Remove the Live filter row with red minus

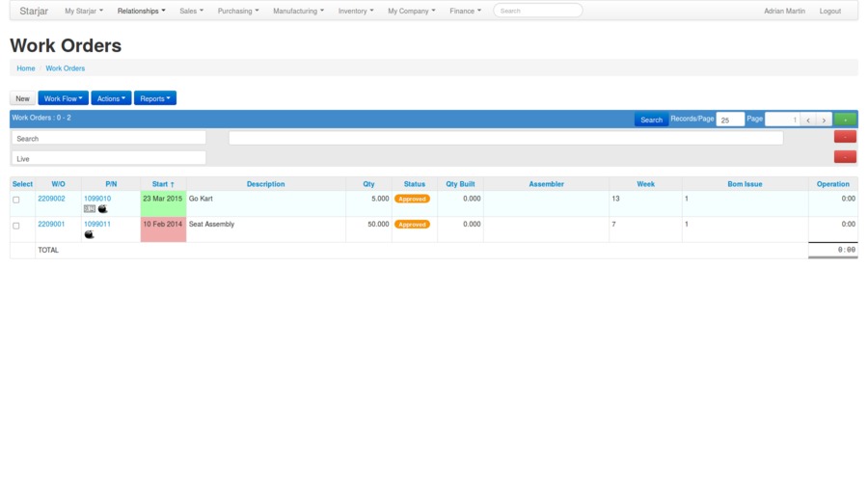845,157
